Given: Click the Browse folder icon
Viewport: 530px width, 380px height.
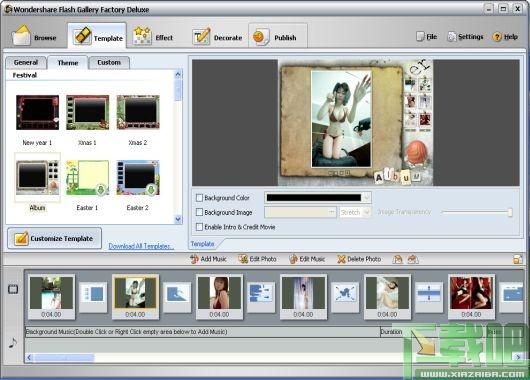Looking at the screenshot, I should coord(21,35).
